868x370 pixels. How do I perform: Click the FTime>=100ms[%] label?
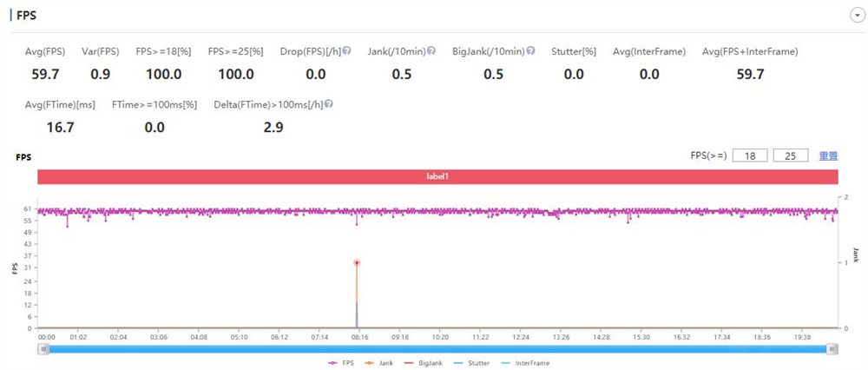click(x=155, y=105)
